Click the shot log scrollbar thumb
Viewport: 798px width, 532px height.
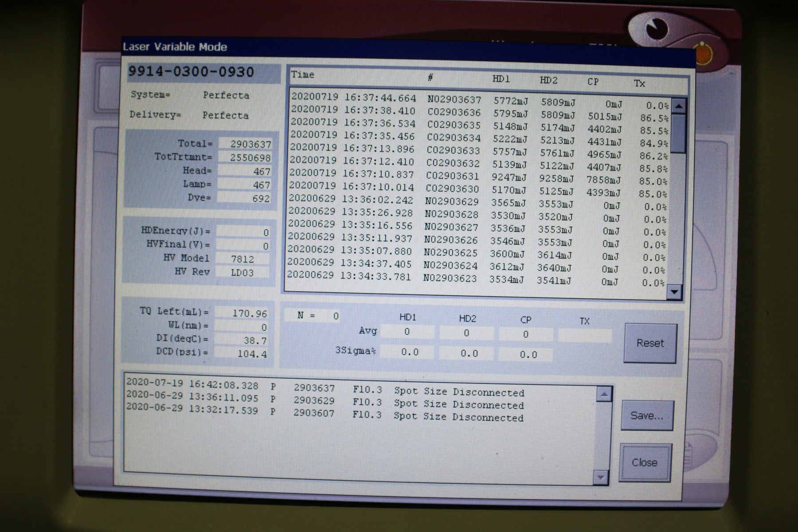(x=678, y=133)
